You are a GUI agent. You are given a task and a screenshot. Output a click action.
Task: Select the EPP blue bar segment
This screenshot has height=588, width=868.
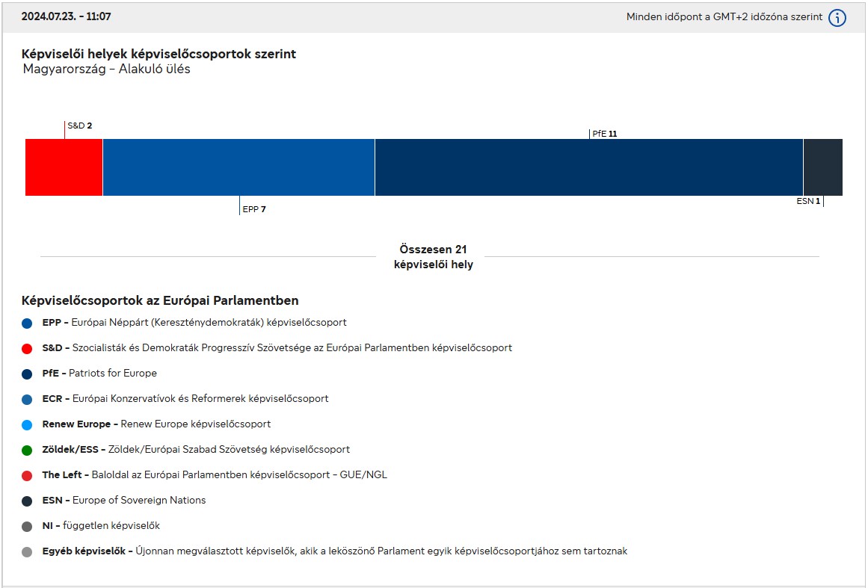point(238,167)
